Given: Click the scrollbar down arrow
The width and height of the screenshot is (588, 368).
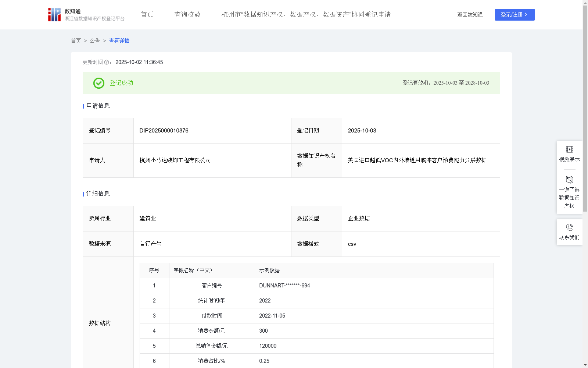Looking at the screenshot, I should (585, 365).
